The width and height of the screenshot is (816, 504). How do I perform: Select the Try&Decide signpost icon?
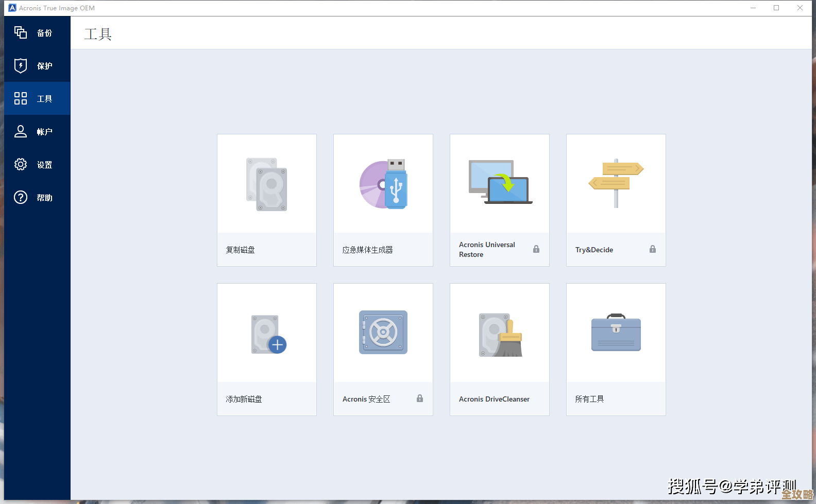coord(616,183)
